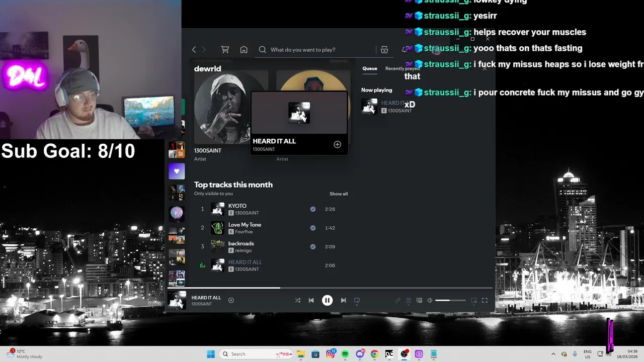Screen dimensions: 644x362
Task: Open the HEARD IT ALL cover in hover card
Action: pyautogui.click(x=299, y=113)
